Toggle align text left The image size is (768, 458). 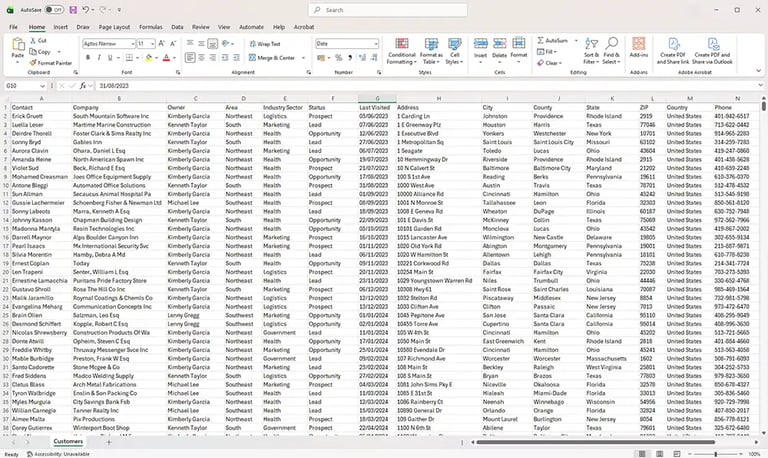[190, 58]
